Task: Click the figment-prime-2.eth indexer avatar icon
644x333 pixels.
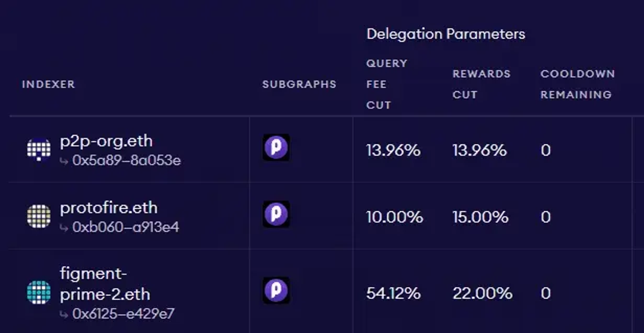Action: 39,292
